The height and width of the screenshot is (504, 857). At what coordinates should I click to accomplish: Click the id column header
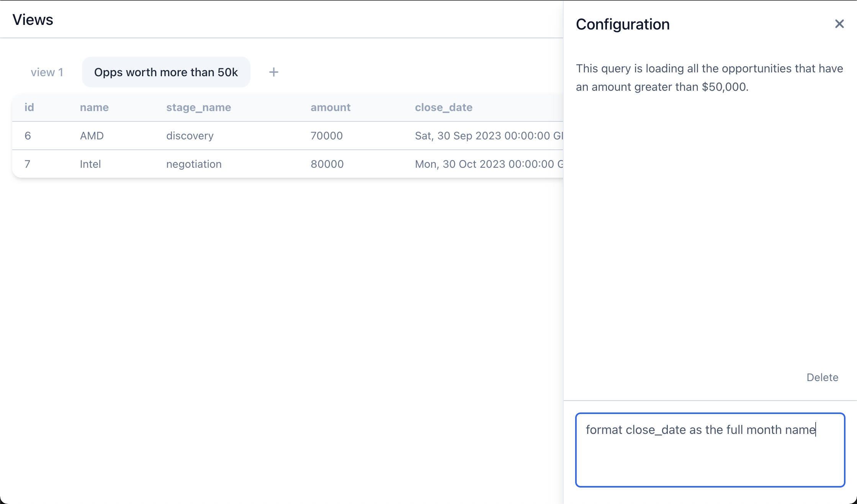(29, 107)
